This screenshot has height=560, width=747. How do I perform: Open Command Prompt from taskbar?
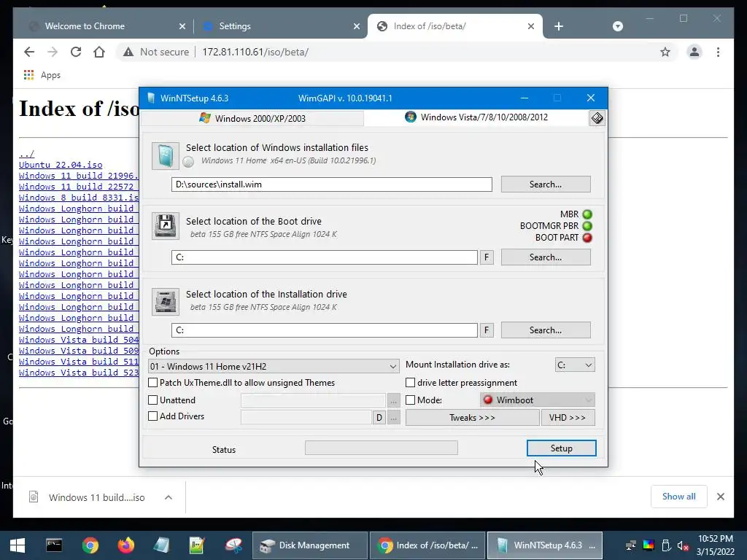(x=54, y=545)
